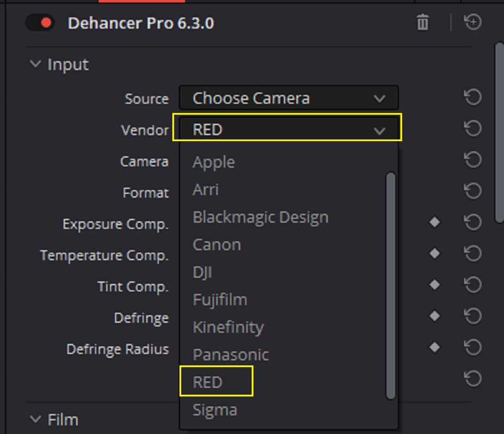Reset the Vendor parameter

point(473,128)
